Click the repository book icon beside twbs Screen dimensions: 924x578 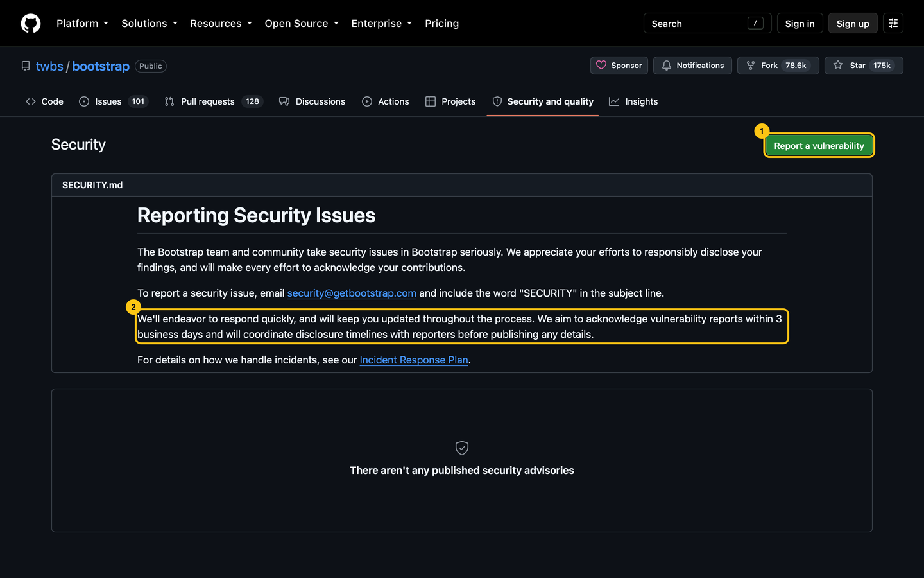click(26, 66)
